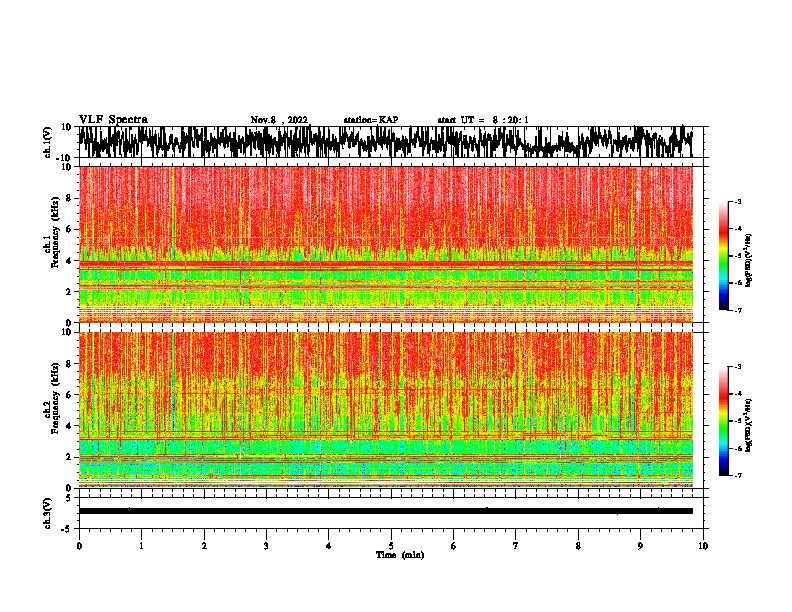The height and width of the screenshot is (612, 792).
Task: Click the ch.2 spectrogram plot area
Action: (x=385, y=410)
